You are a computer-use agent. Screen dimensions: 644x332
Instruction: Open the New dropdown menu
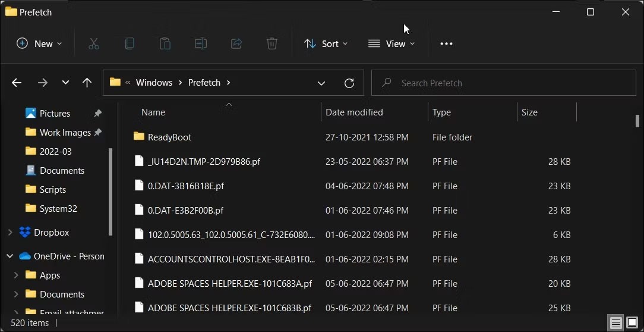point(39,43)
